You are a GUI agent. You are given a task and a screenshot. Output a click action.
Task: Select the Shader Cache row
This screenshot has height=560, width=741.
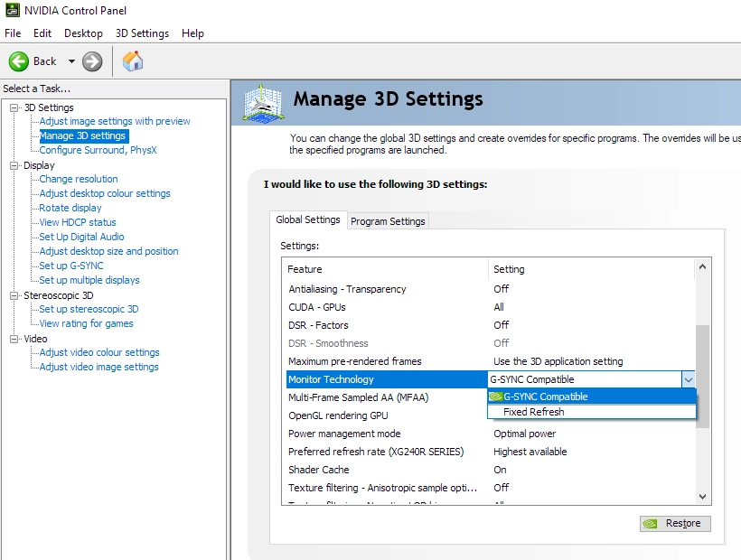click(490, 470)
